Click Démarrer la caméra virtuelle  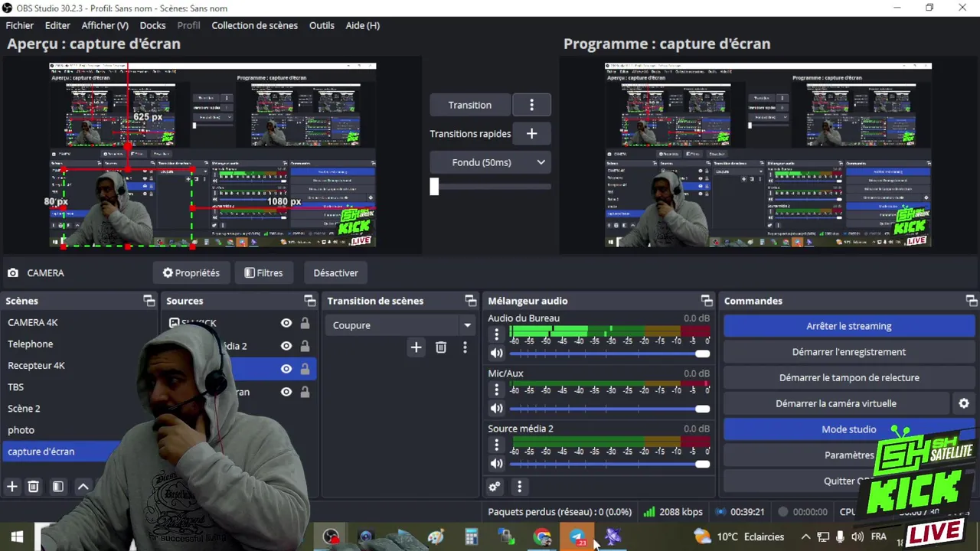(836, 403)
